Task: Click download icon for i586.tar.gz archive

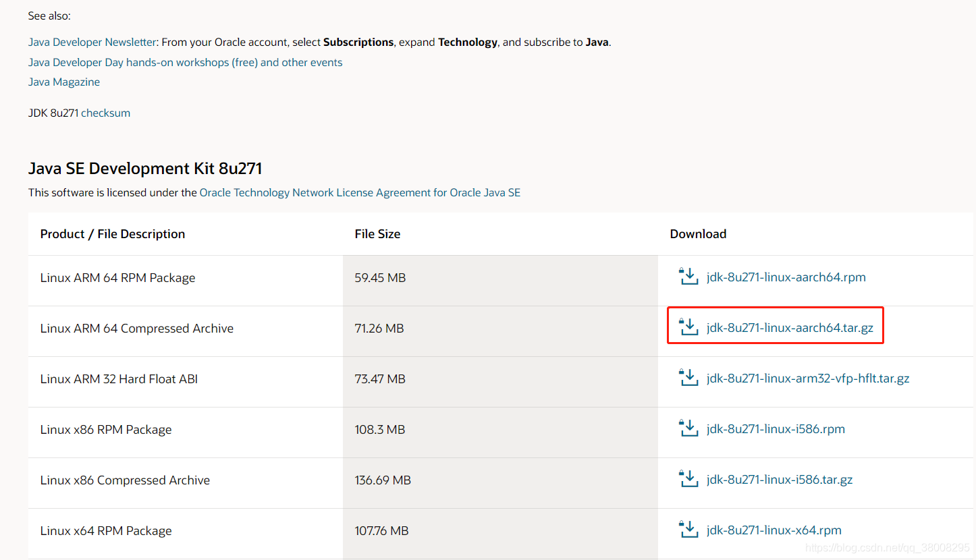Action: 688,479
